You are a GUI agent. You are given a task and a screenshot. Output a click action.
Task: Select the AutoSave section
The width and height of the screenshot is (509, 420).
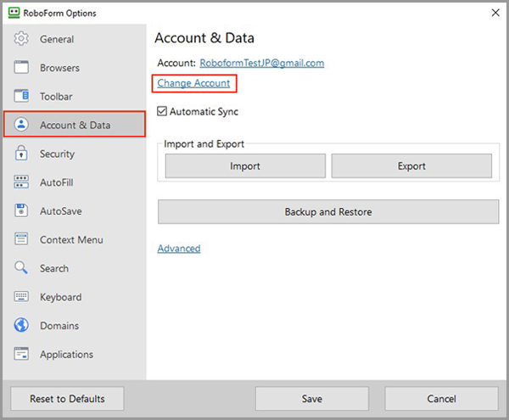[x=75, y=210]
